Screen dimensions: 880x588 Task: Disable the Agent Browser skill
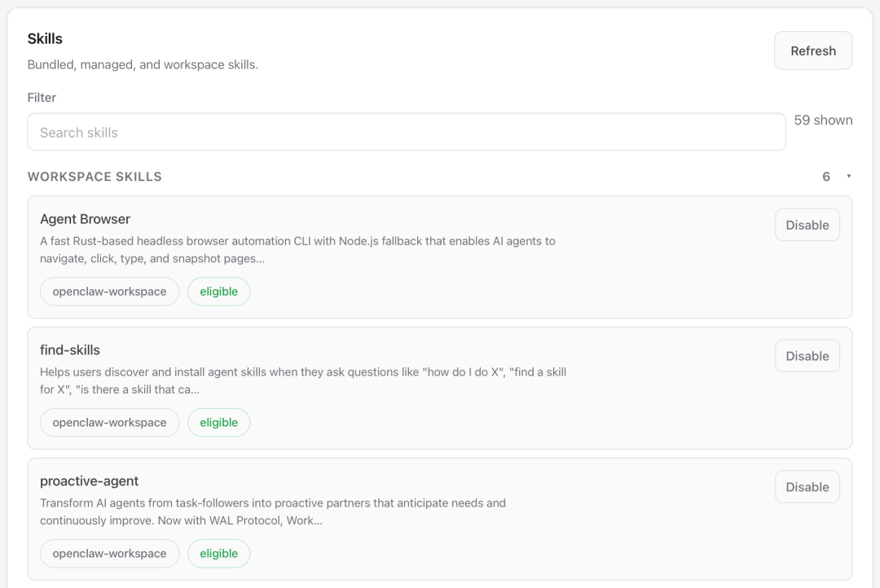coord(807,225)
